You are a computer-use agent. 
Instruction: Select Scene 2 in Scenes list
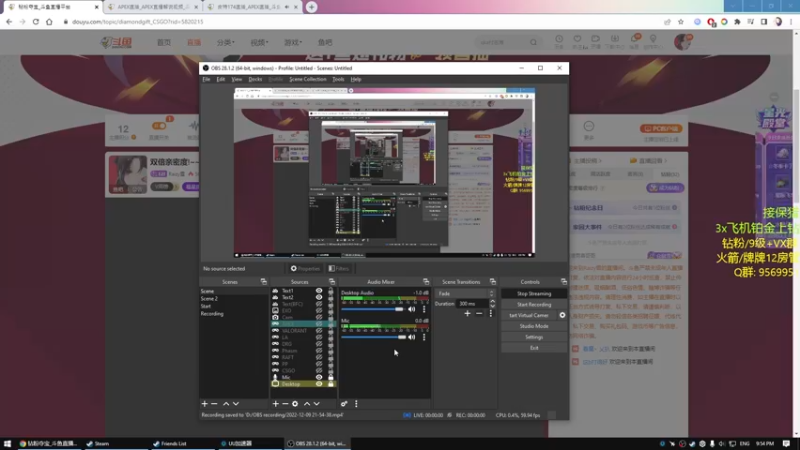(209, 298)
